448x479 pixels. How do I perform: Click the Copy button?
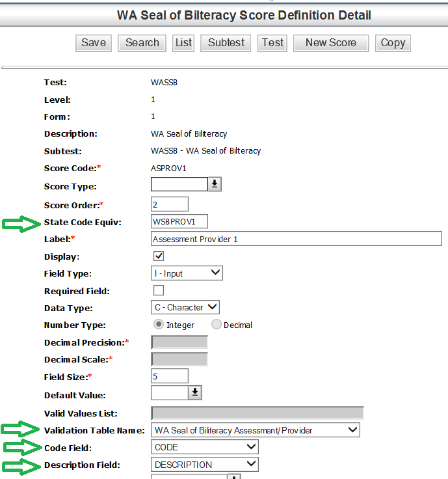click(x=393, y=43)
